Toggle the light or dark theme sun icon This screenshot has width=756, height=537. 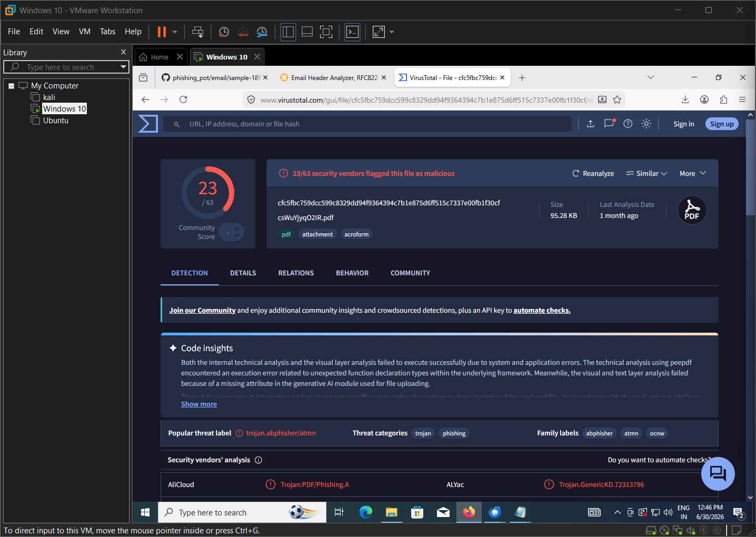pos(646,124)
